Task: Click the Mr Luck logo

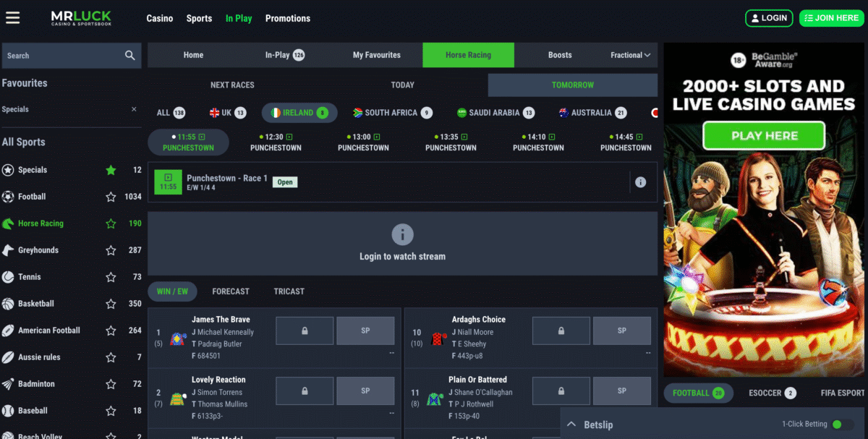Action: point(80,18)
